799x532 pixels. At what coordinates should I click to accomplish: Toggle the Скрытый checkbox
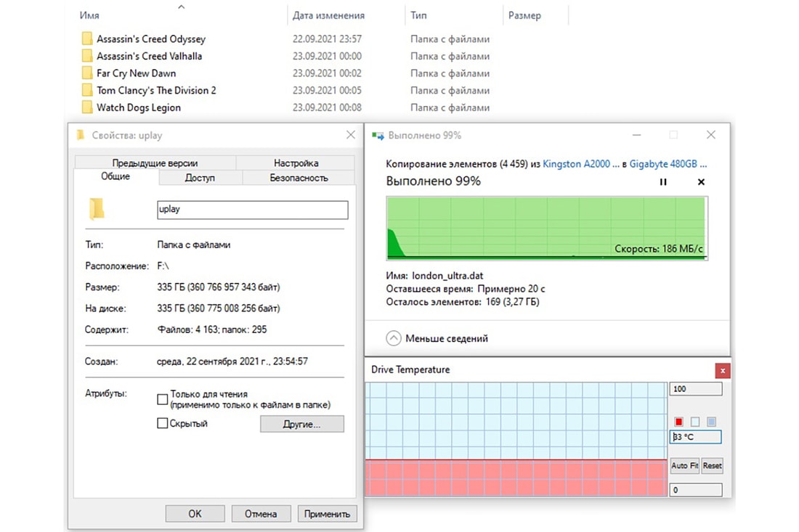click(x=163, y=423)
